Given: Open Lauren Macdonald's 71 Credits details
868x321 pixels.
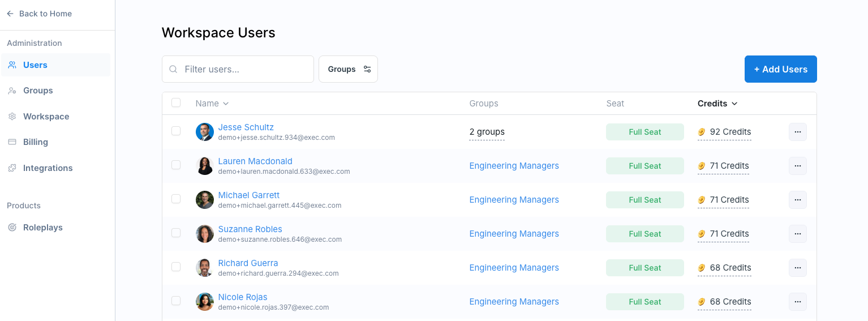Looking at the screenshot, I should click(x=723, y=166).
